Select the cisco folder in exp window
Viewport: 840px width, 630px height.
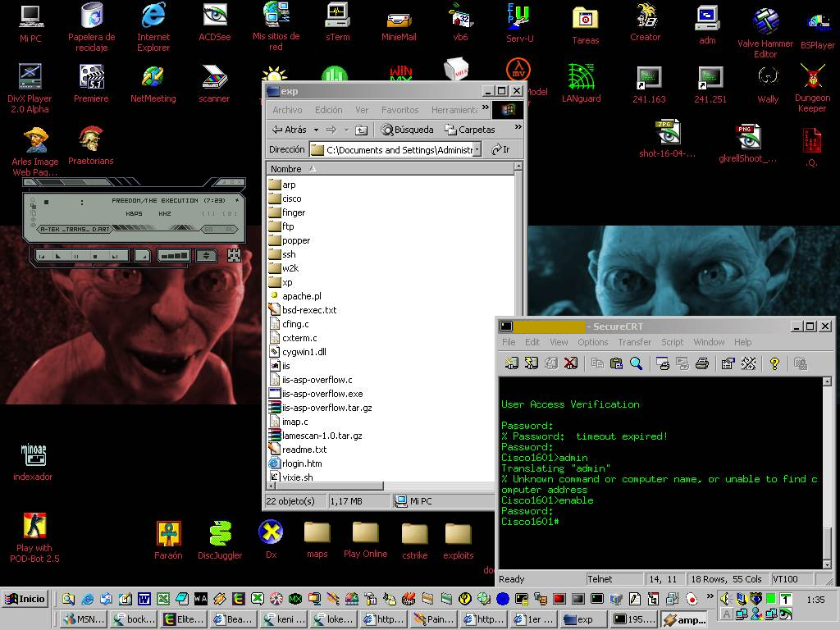[285, 199]
